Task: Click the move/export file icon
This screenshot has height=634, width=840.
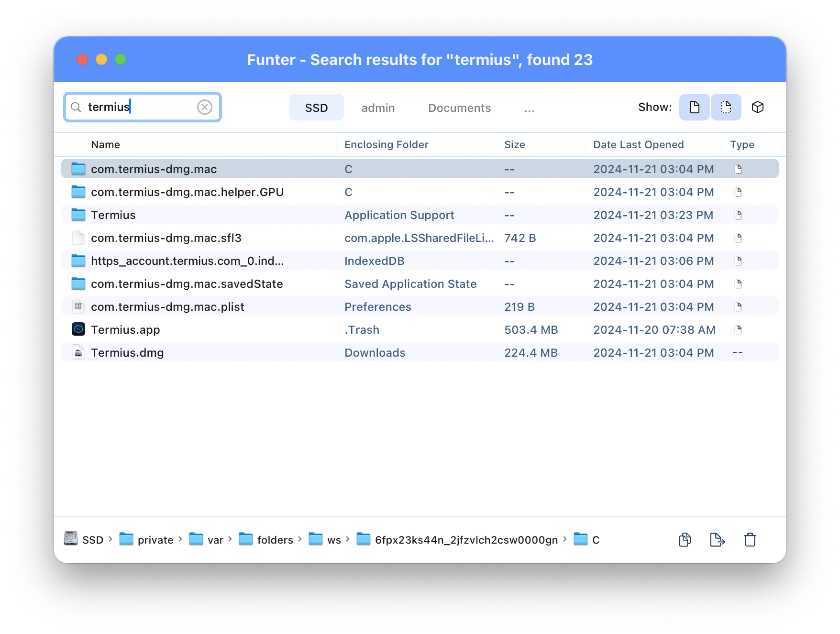Action: click(x=717, y=540)
